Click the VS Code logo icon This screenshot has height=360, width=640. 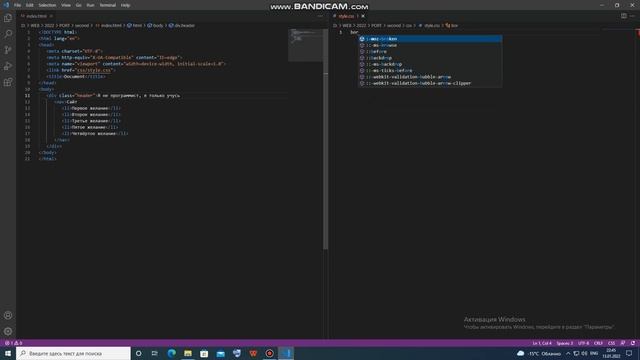tap(6, 5)
